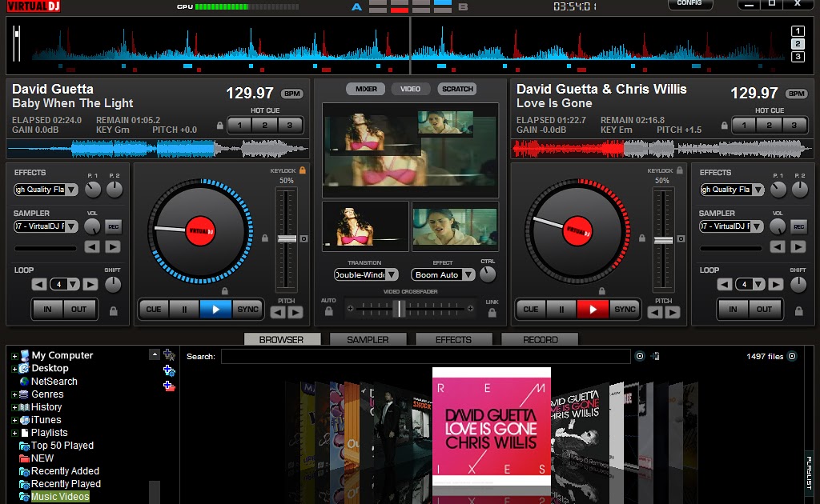Open CONFIG from the title bar

[689, 4]
